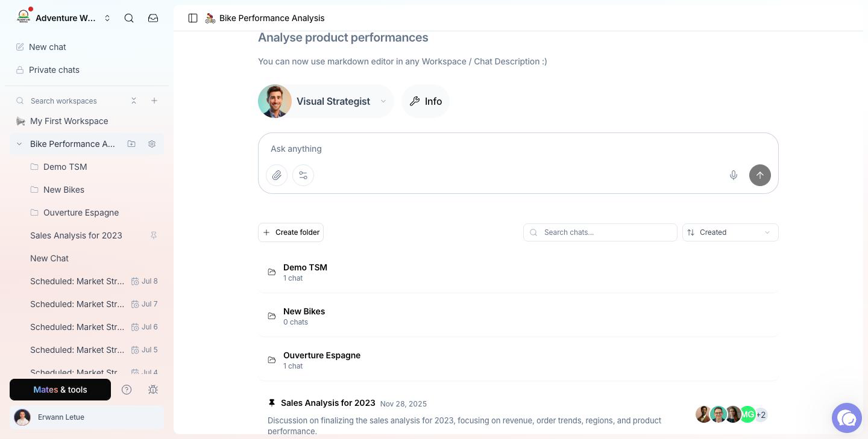This screenshot has height=439, width=868.
Task: Switch workspace using Adventure Works selector
Action: pos(64,18)
